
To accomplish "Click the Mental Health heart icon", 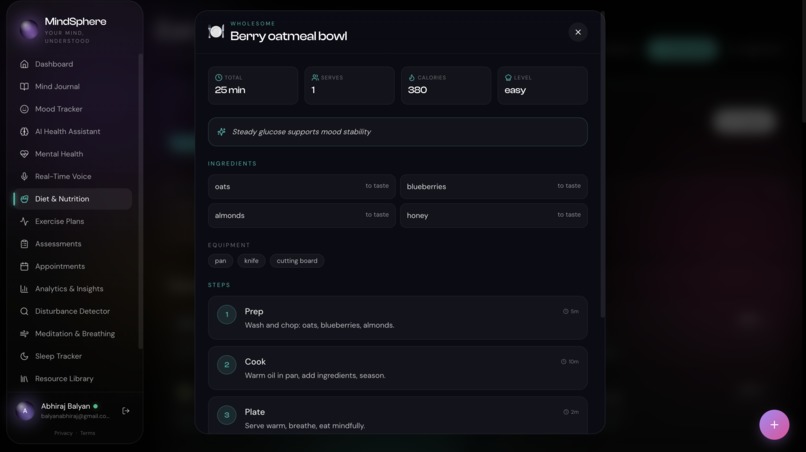I will [24, 154].
